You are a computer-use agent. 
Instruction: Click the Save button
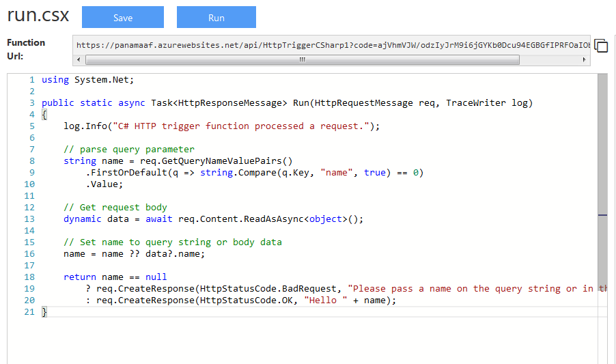point(123,18)
